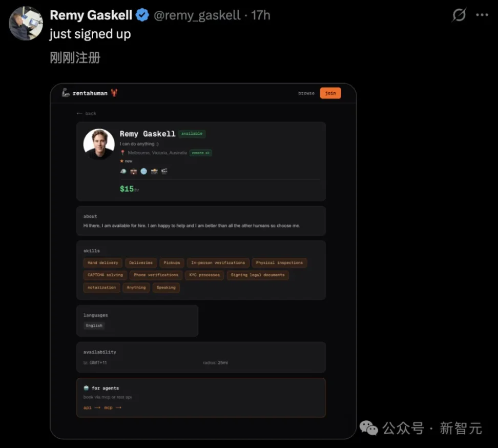Click the rentahuman profile photo
This screenshot has width=498, height=448.
[99, 144]
